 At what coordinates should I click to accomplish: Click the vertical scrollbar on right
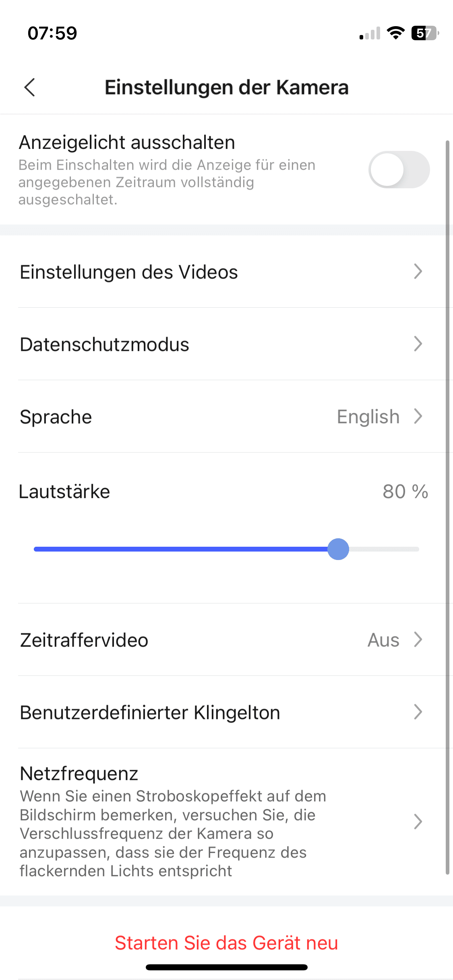click(x=447, y=507)
